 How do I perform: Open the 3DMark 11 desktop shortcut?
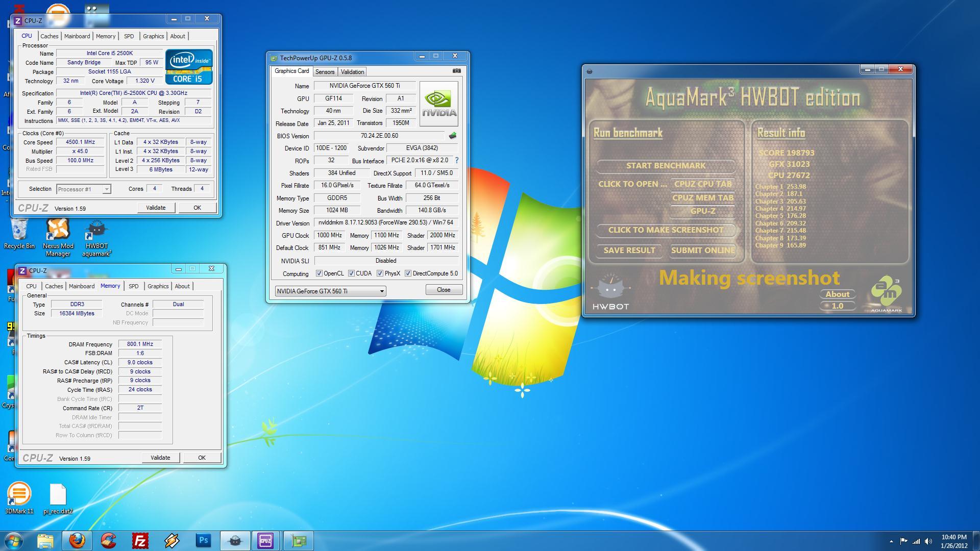[19, 498]
